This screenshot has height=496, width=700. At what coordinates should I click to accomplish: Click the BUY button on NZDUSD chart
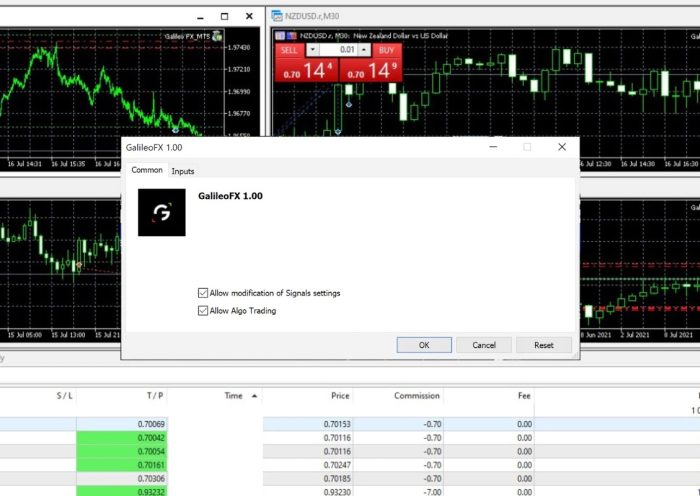coord(387,50)
